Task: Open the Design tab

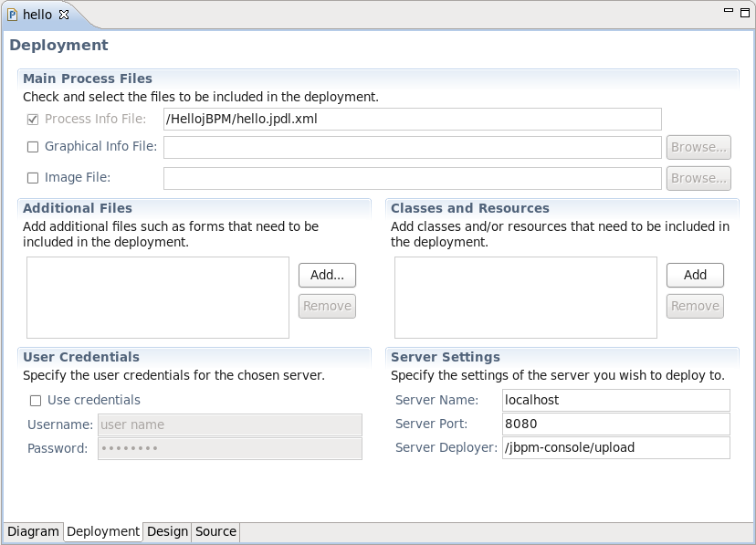Action: pyautogui.click(x=167, y=531)
